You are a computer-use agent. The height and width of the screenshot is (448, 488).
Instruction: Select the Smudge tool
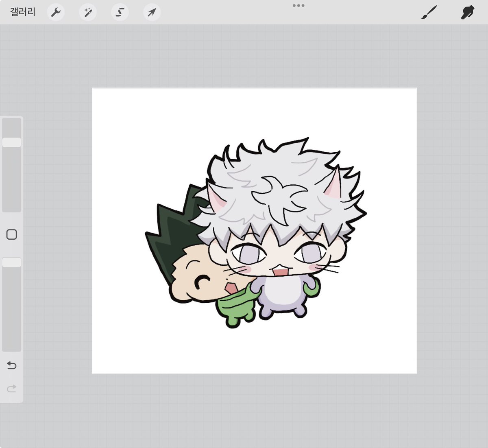coord(468,12)
